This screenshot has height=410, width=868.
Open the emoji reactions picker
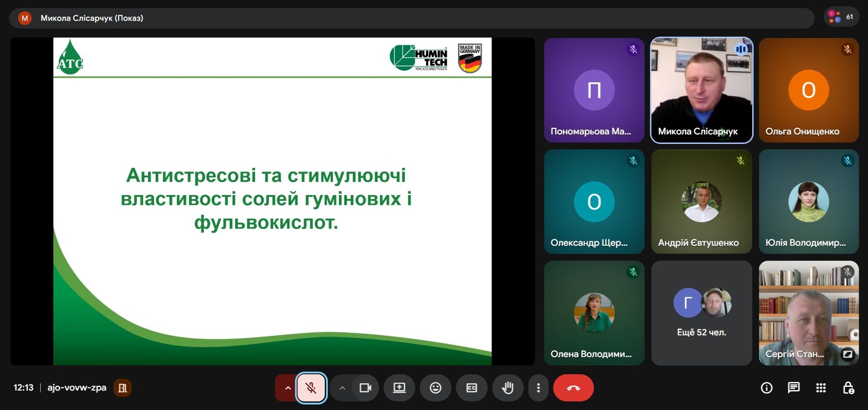tap(435, 388)
